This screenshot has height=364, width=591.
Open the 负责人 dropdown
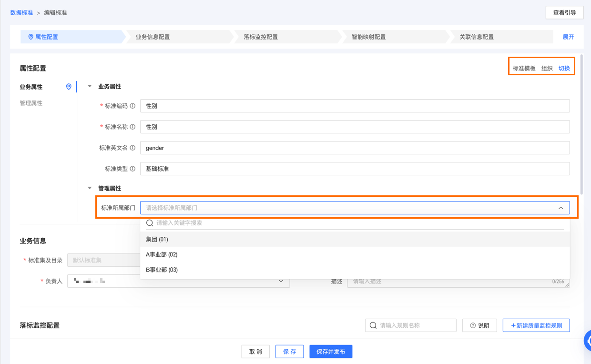(x=178, y=281)
